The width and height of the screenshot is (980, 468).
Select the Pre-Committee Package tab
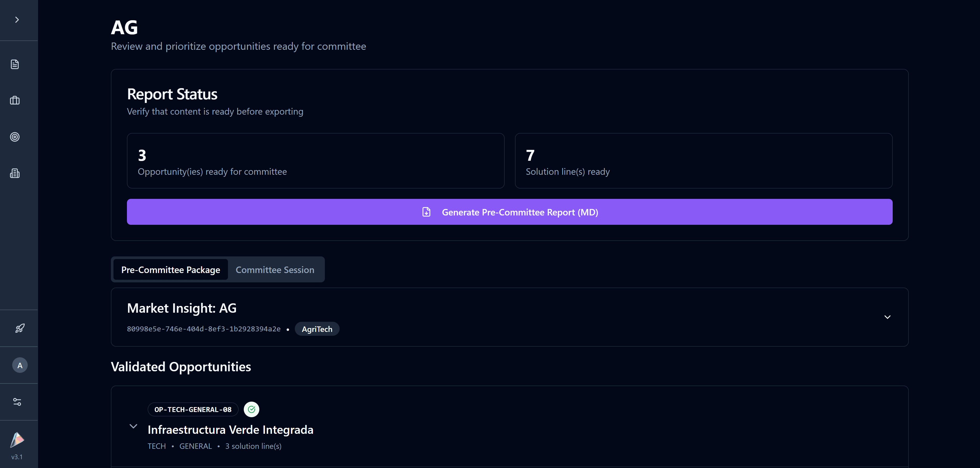170,270
